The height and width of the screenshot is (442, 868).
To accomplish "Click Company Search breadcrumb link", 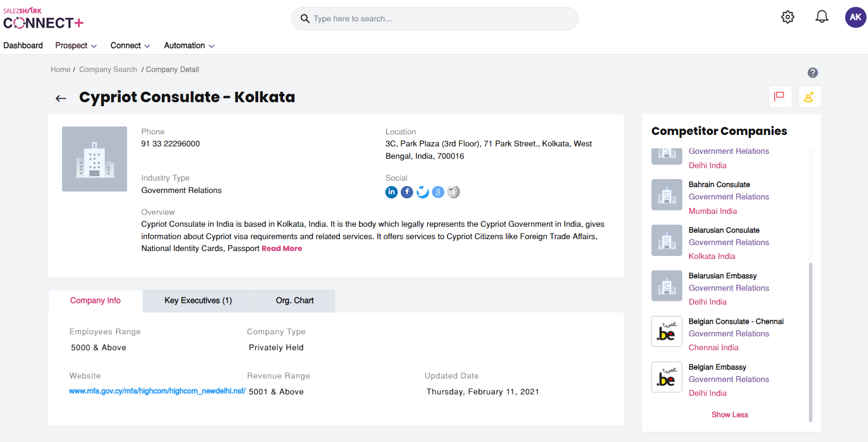I will (108, 69).
